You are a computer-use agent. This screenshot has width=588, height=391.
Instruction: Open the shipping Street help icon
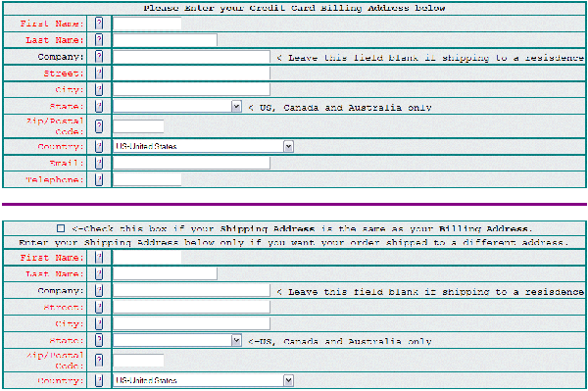pyautogui.click(x=99, y=307)
